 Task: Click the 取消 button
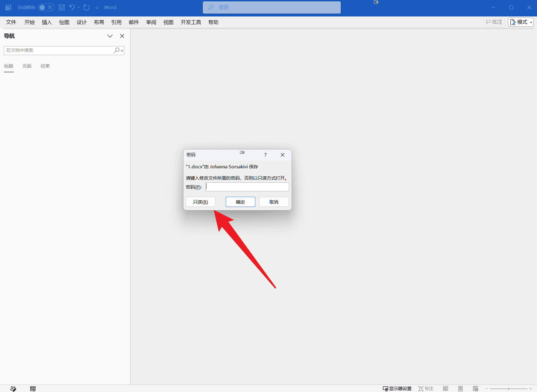tap(274, 202)
